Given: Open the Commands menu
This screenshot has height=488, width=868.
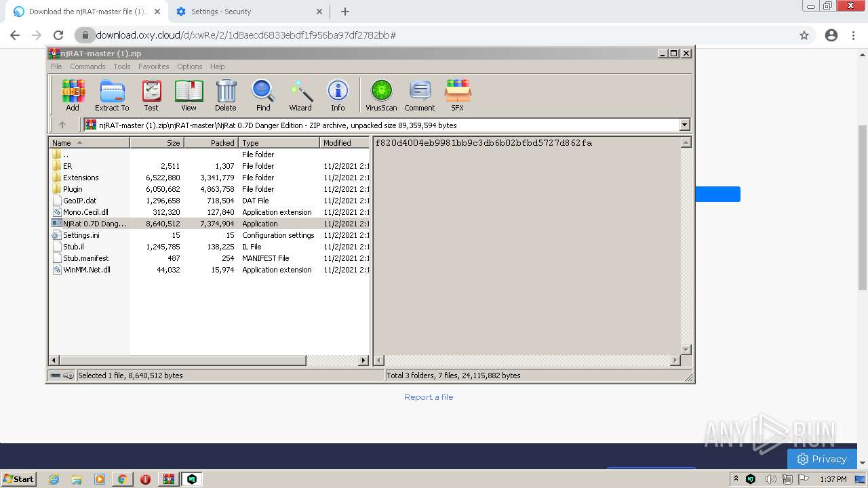Looking at the screenshot, I should pos(87,66).
